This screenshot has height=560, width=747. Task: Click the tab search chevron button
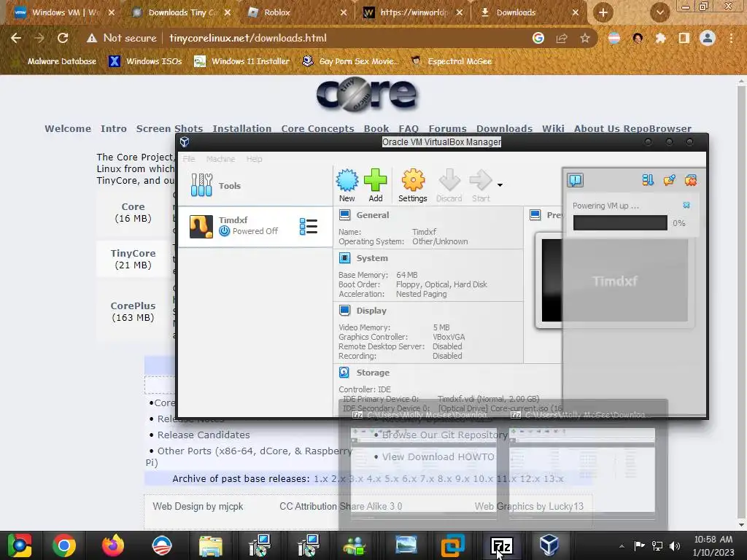click(x=659, y=12)
